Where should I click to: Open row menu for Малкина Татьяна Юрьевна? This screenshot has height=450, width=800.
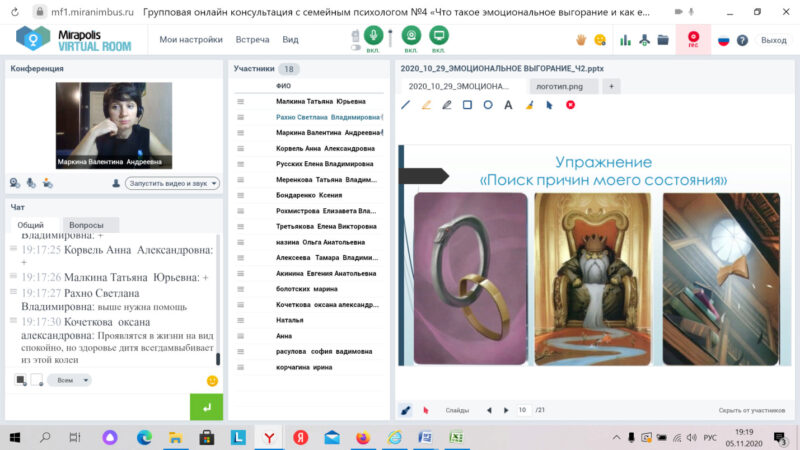coord(240,102)
